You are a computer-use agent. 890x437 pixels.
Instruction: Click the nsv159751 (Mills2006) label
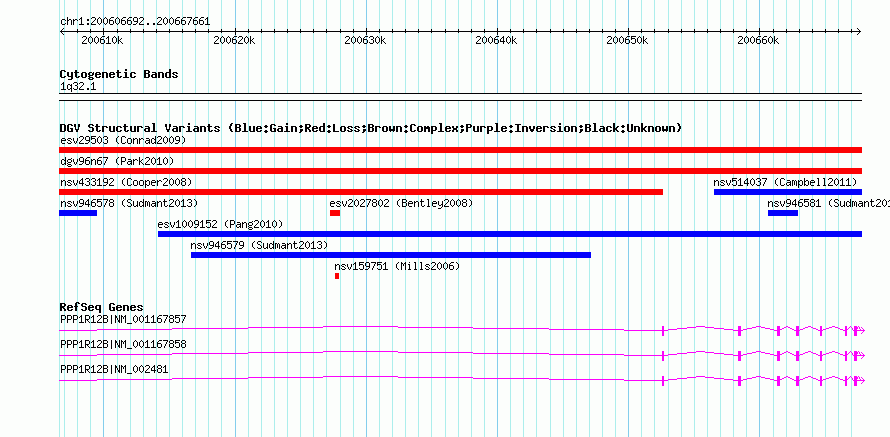point(397,266)
